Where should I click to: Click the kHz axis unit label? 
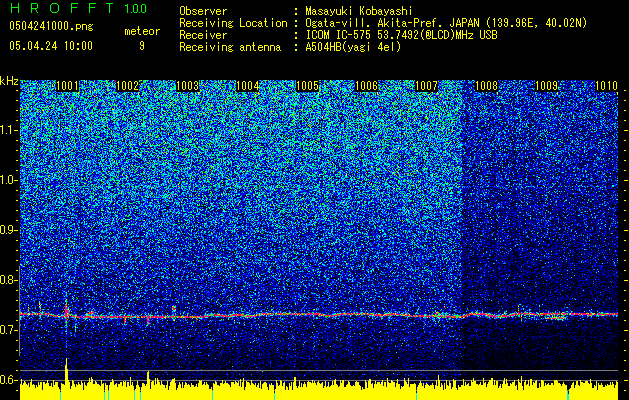[9, 81]
